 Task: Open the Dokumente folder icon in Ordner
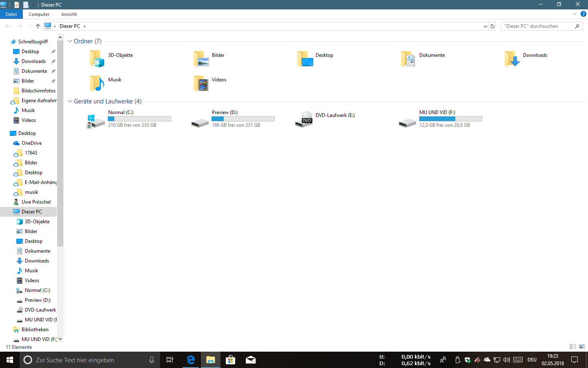click(408, 59)
